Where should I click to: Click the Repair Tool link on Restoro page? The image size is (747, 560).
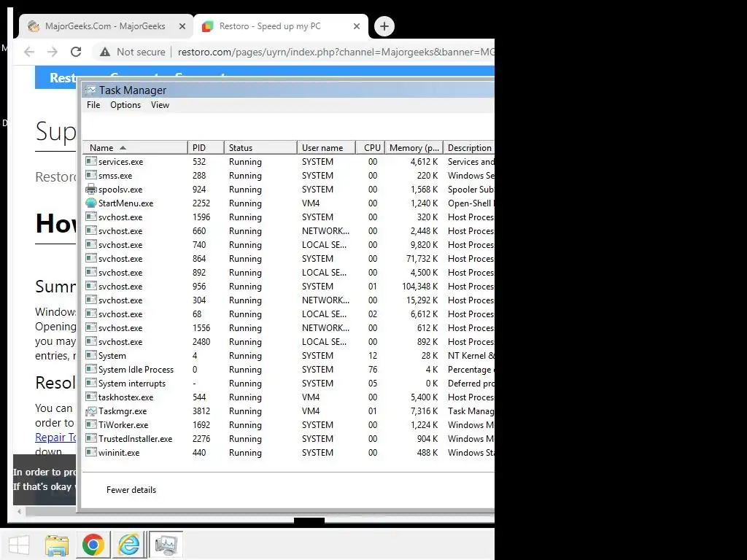pos(55,437)
